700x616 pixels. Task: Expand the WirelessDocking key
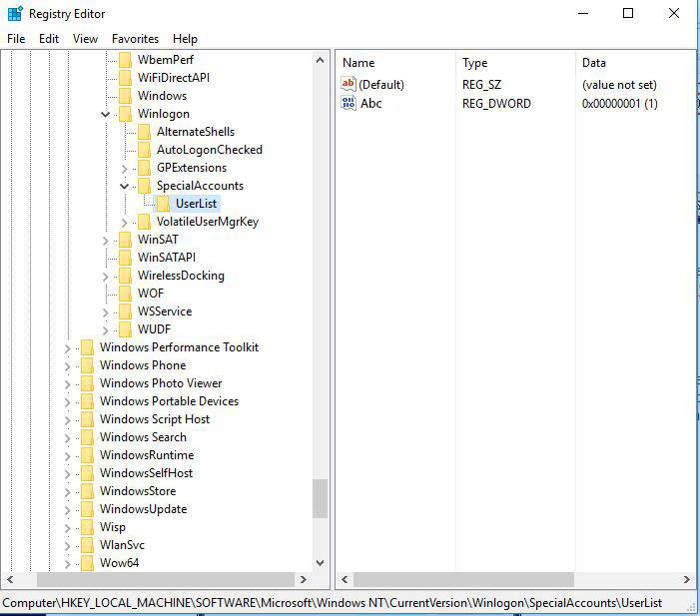coord(106,277)
